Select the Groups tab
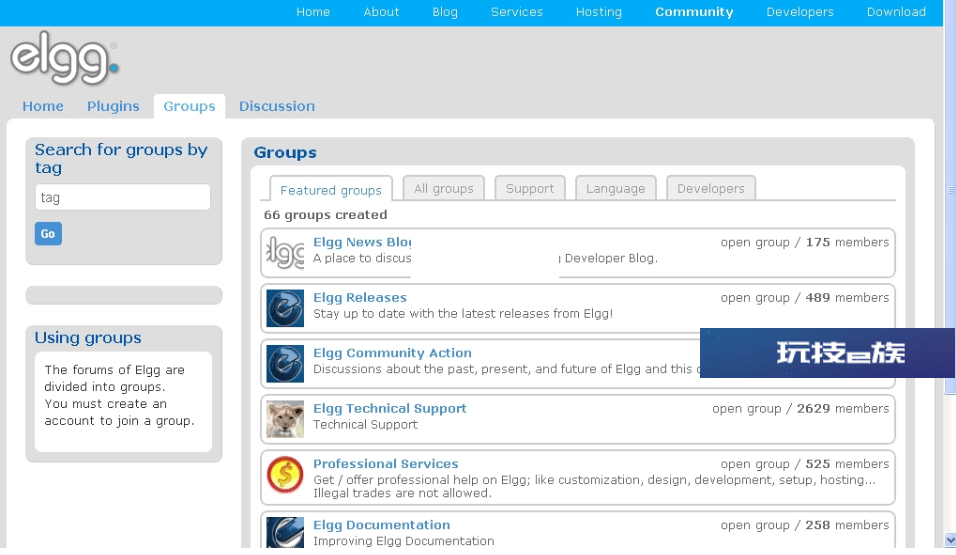This screenshot has width=956, height=555. point(189,106)
